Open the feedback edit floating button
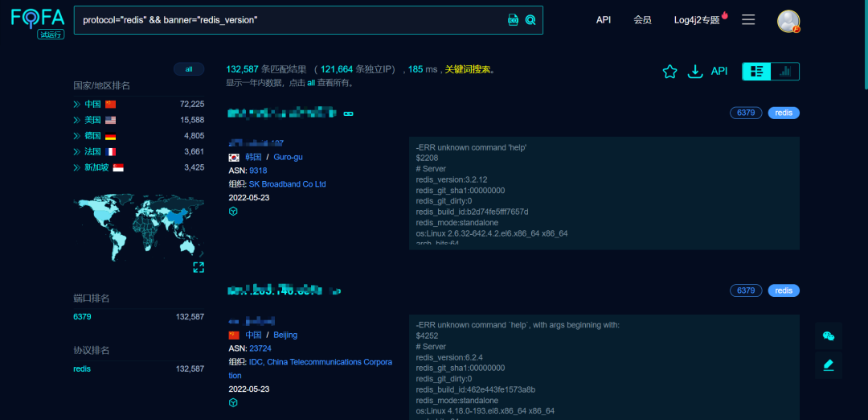 [829, 365]
